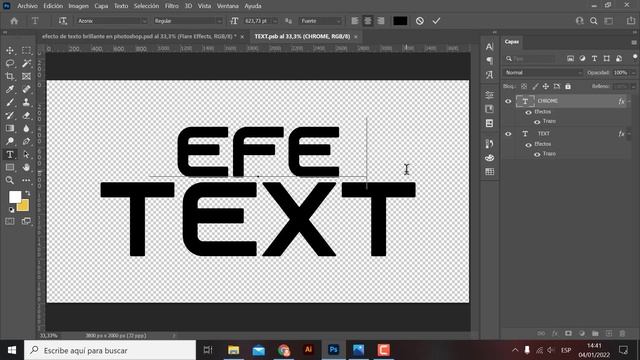Toggle lock all in Layers panel
The height and width of the screenshot is (360, 640).
(568, 87)
